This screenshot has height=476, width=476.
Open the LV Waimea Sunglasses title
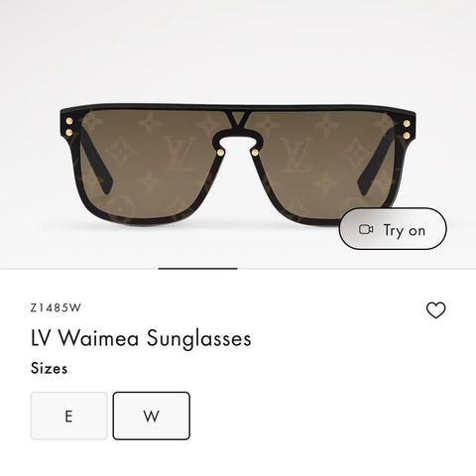[x=141, y=339]
